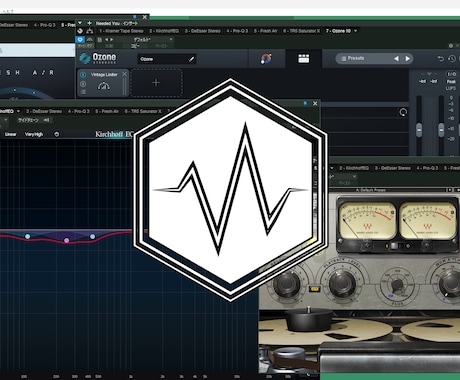This screenshot has height=380, width=460.
Task: Toggle the blue bypass power button in the Ozone window
Action: pyautogui.click(x=80, y=39)
